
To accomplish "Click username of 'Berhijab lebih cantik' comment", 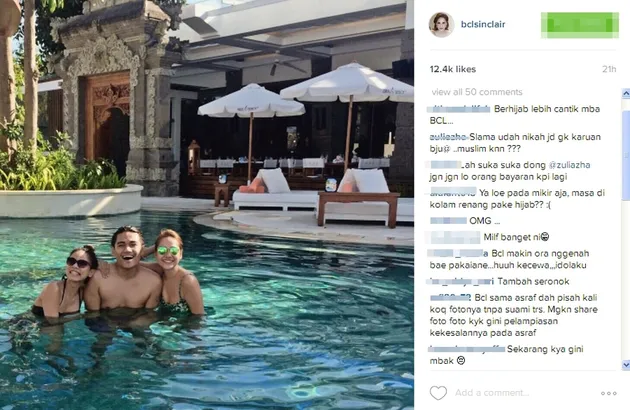I will tap(459, 109).
